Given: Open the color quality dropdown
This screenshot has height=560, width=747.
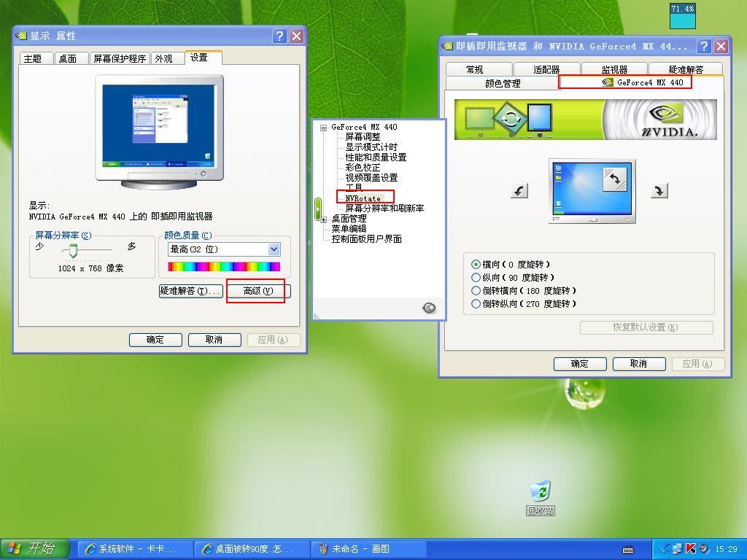Looking at the screenshot, I should [274, 249].
